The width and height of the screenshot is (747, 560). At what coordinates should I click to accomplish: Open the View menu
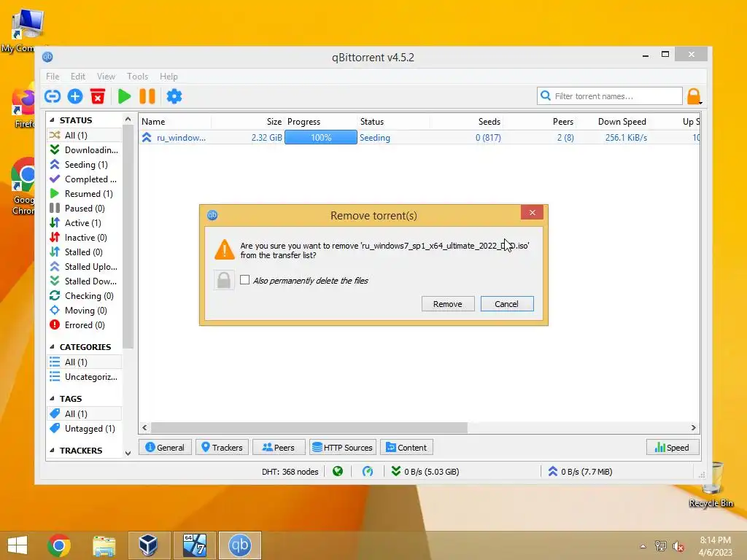[106, 76]
